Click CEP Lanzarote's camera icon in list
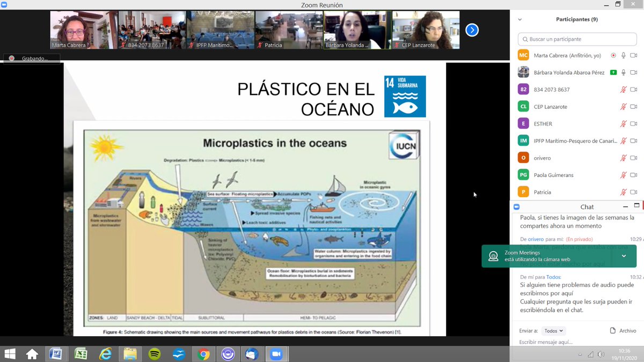 [x=633, y=107]
